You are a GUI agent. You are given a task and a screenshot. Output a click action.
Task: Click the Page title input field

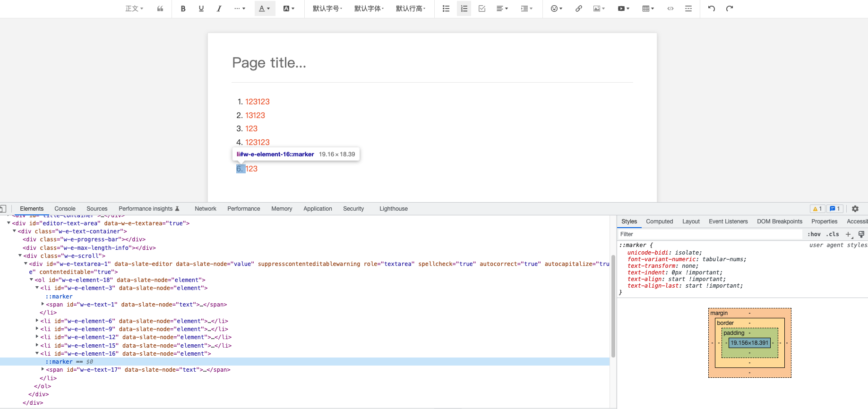click(432, 62)
